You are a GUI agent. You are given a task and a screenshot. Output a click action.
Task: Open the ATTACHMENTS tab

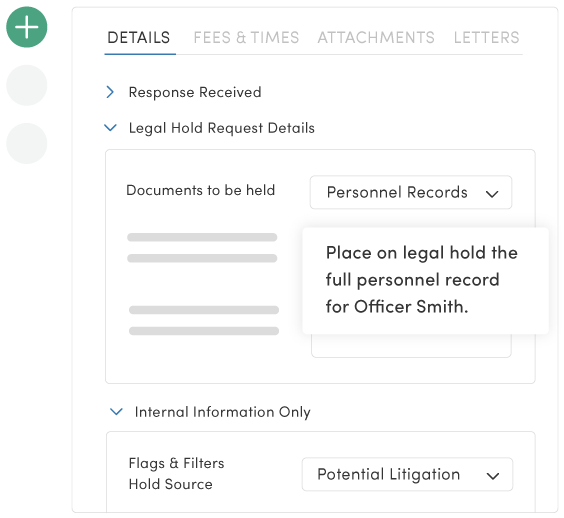pyautogui.click(x=376, y=38)
